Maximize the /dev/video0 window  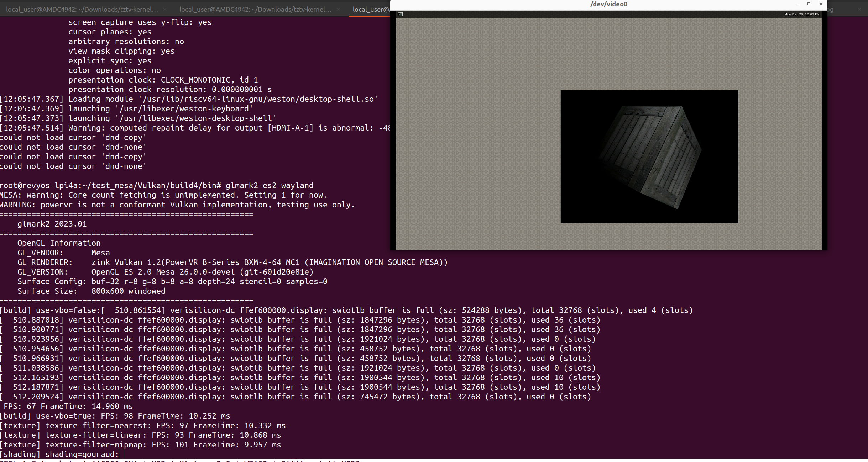click(809, 4)
